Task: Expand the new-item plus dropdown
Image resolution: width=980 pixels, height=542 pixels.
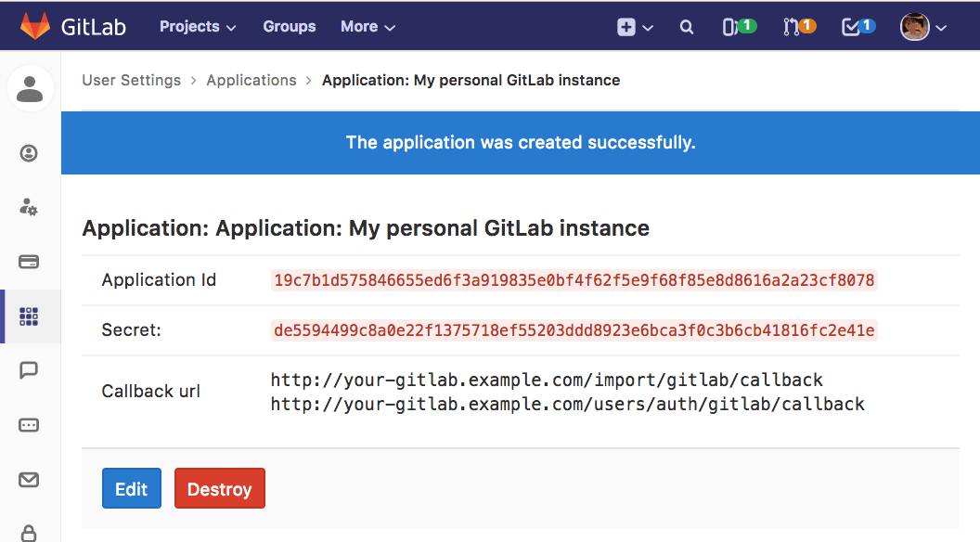Action: coord(634,26)
